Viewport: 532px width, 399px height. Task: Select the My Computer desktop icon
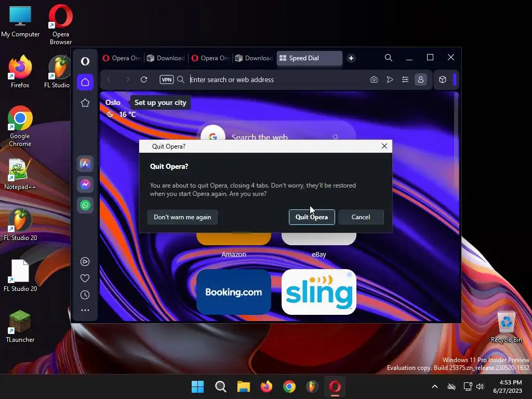point(20,22)
